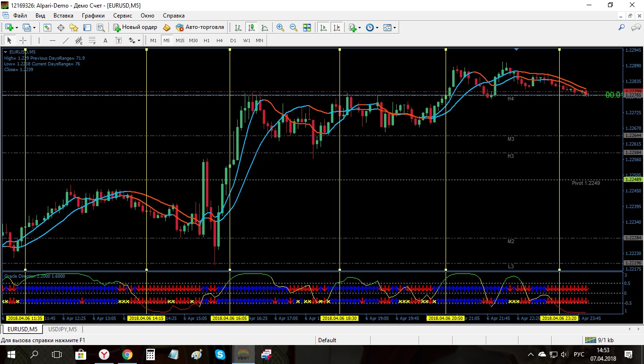Open the Strategy Tester magnifier icon

point(100,27)
